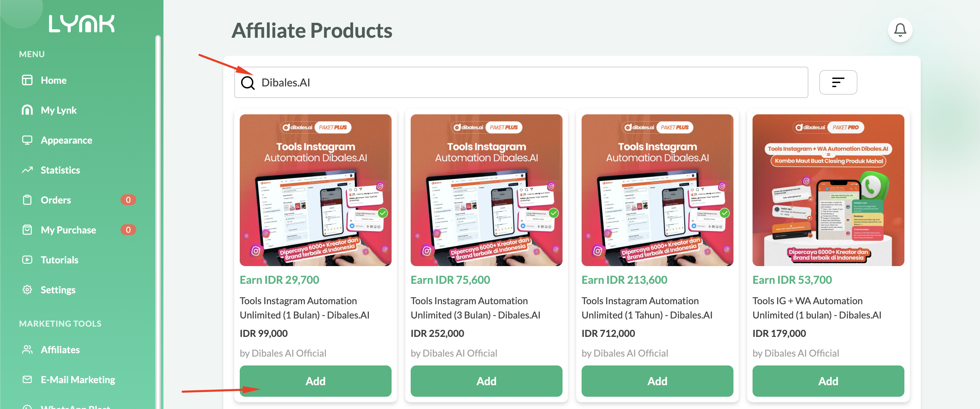
Task: Add the 1 Bulan Instagram Automation product
Action: (x=315, y=381)
